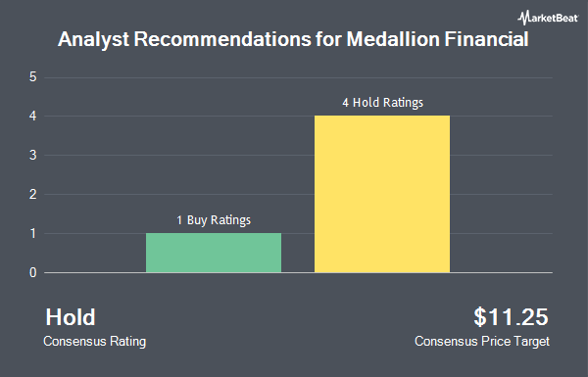Click the word 'Medallion' in the title

coord(393,39)
